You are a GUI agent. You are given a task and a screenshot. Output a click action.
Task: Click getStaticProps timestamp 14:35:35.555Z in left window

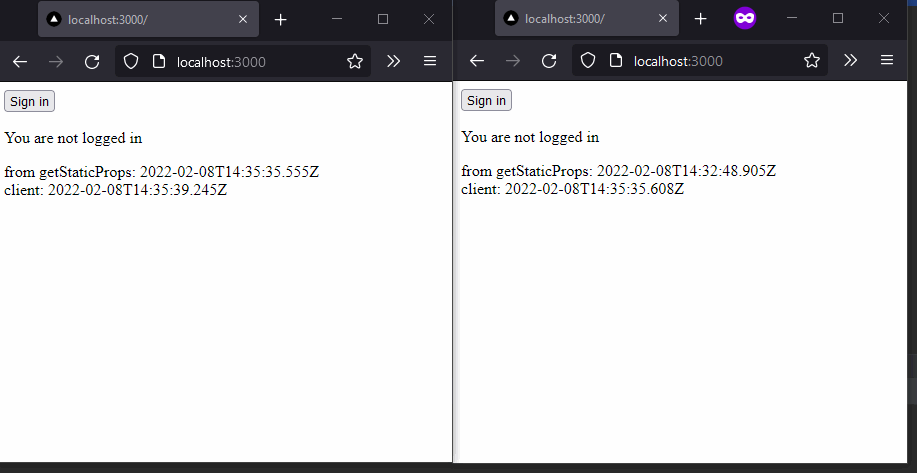pos(229,172)
